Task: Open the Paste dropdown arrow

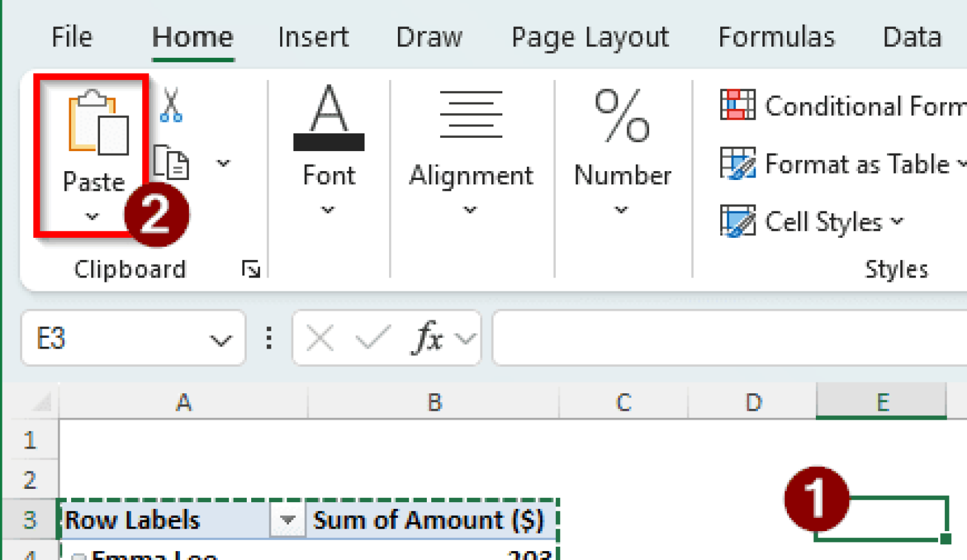Action: coord(92,216)
